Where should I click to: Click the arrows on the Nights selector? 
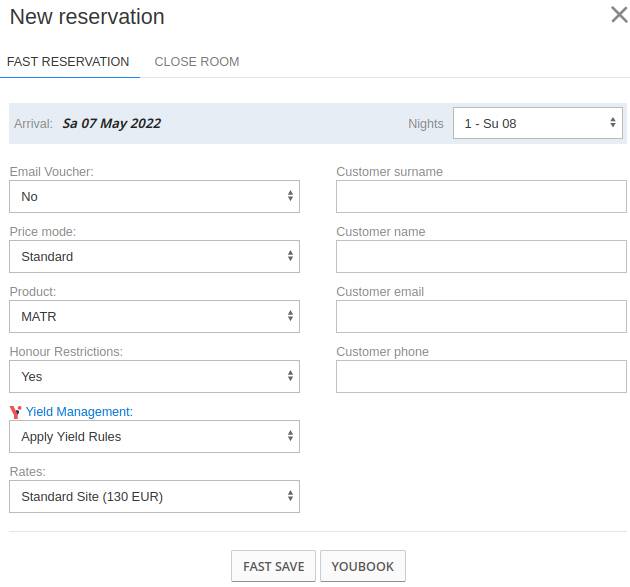[x=613, y=122]
